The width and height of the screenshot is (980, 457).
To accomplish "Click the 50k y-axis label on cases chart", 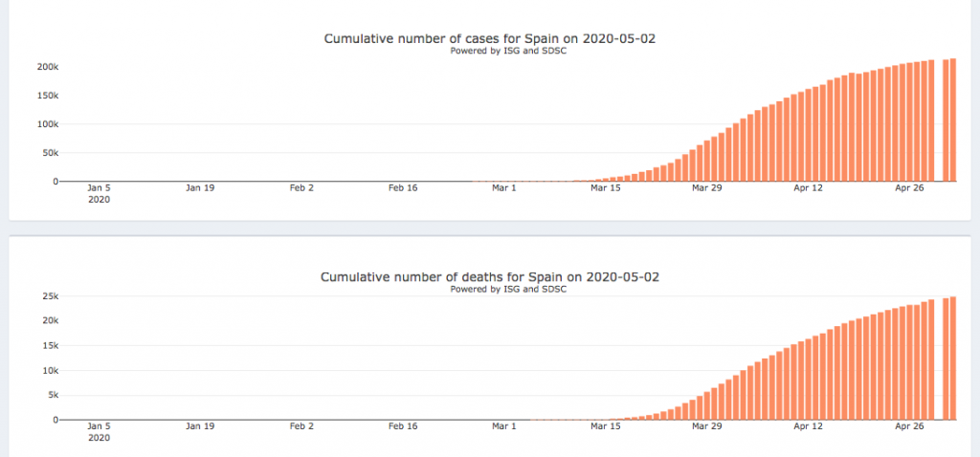I will 50,153.
